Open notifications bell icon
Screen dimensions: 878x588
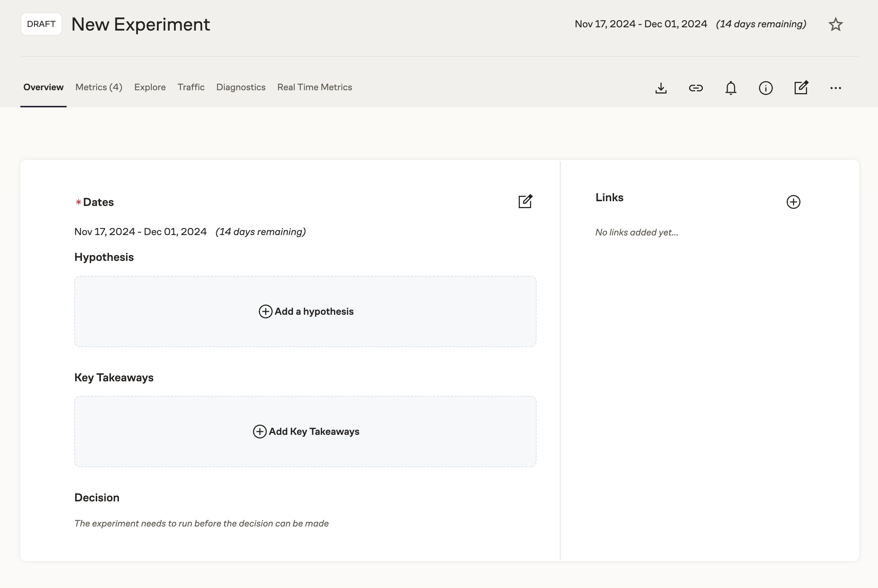coord(731,88)
